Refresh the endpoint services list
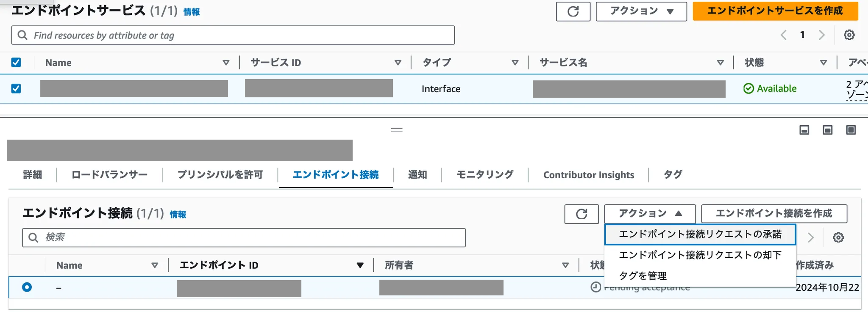 click(x=573, y=11)
